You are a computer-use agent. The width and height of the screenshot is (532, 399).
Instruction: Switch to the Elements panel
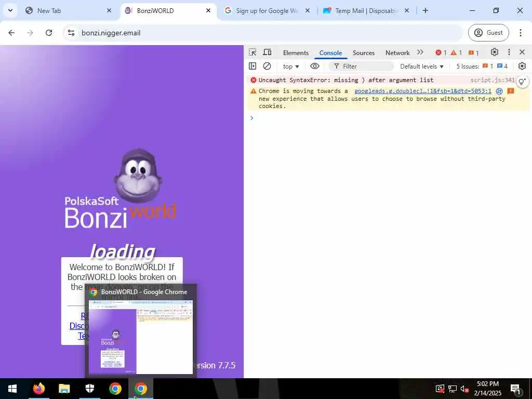tap(296, 53)
